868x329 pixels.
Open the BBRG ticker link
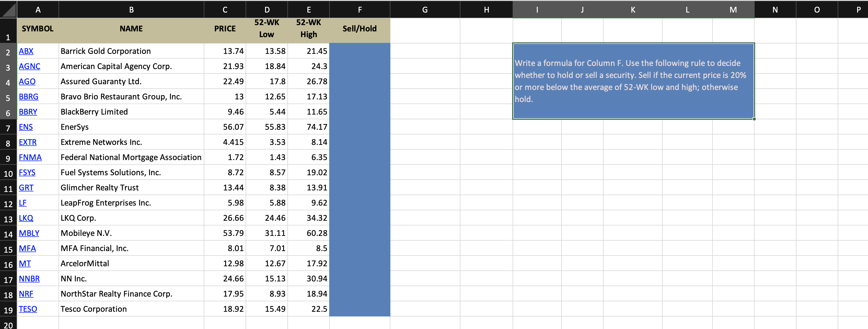[x=29, y=97]
